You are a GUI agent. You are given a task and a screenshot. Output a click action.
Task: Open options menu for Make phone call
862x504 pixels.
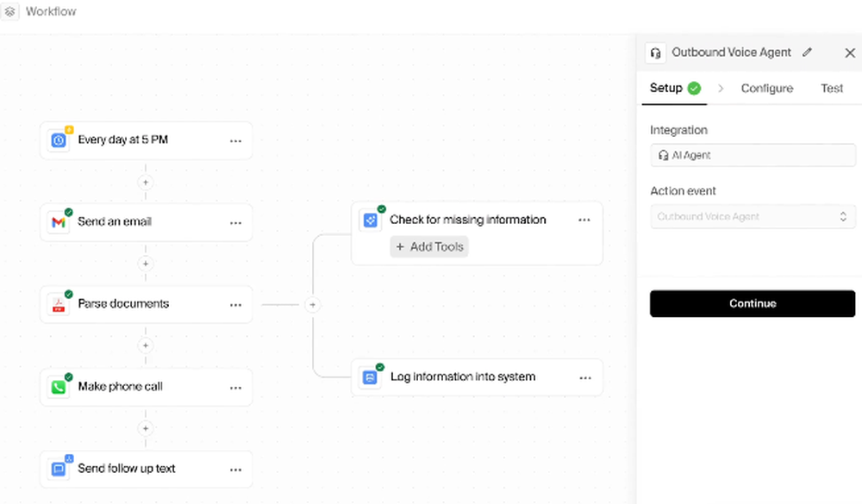coord(235,387)
